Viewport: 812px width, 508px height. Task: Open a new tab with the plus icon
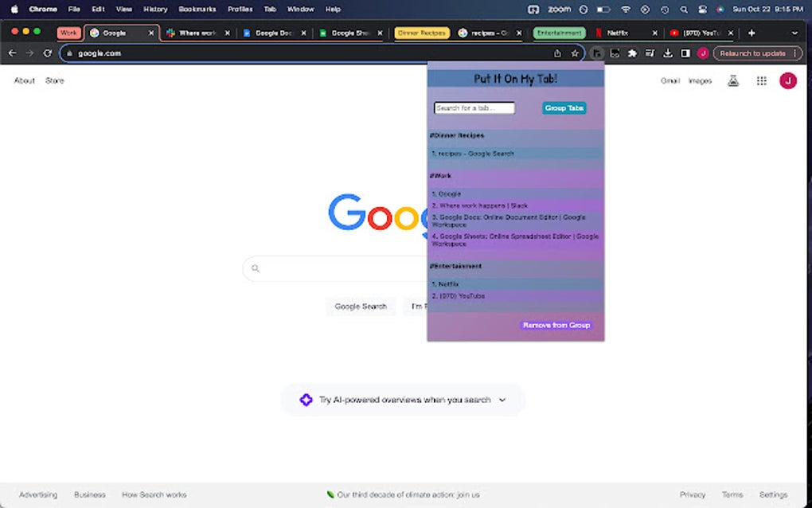(x=751, y=33)
